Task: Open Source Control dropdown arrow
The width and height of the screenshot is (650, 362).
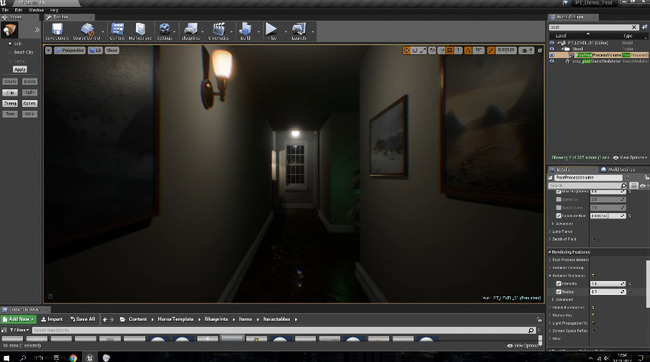Action: tap(103, 32)
